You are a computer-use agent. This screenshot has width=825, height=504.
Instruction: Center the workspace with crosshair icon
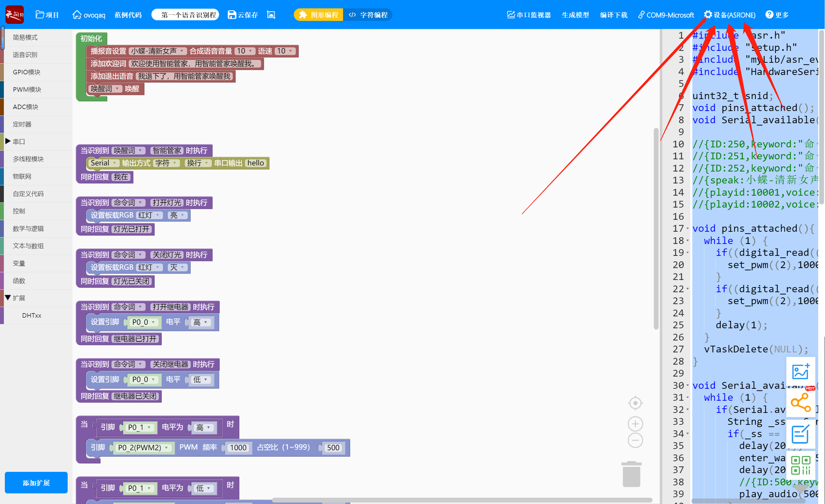(x=635, y=403)
